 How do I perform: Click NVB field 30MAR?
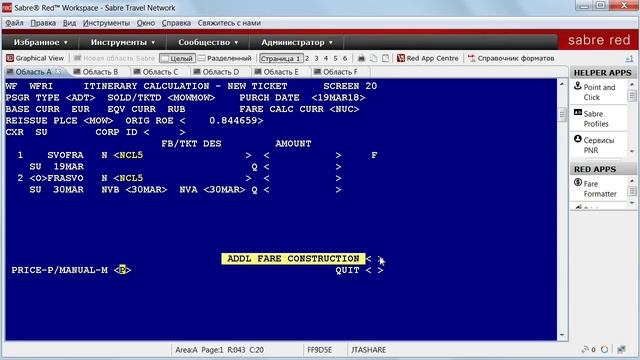pyautogui.click(x=147, y=190)
